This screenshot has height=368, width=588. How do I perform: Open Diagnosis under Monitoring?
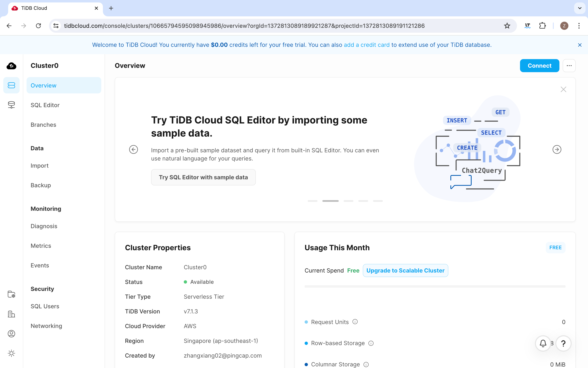point(44,226)
